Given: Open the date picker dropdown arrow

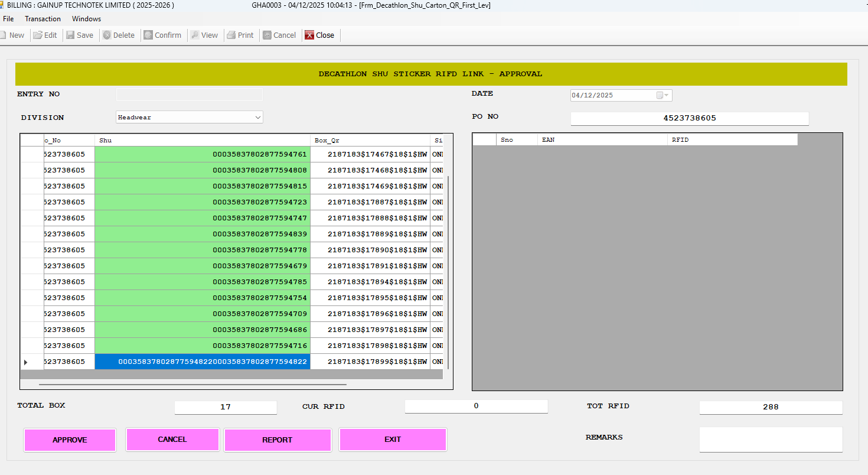Looking at the screenshot, I should coord(667,95).
